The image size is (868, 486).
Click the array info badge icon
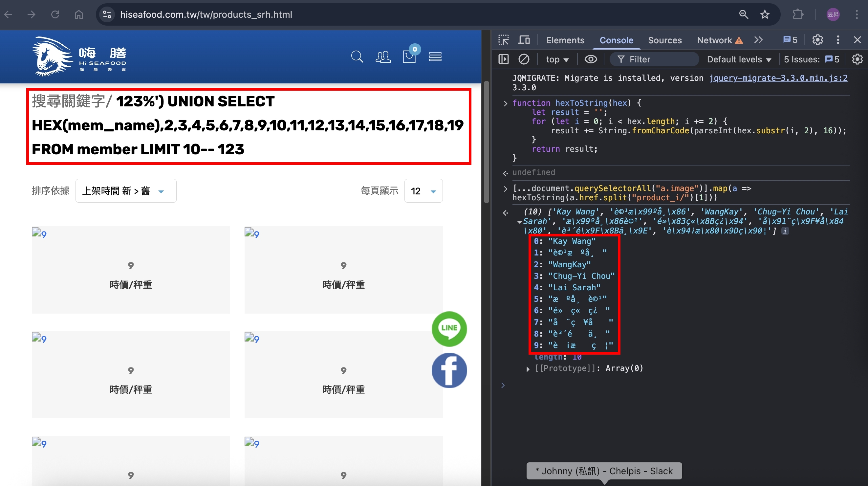[785, 231]
